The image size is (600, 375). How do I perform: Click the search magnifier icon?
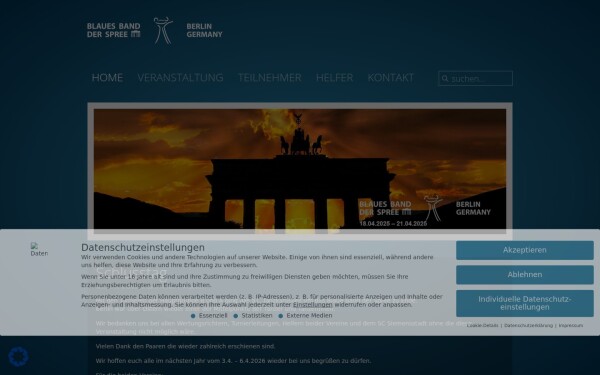click(445, 79)
